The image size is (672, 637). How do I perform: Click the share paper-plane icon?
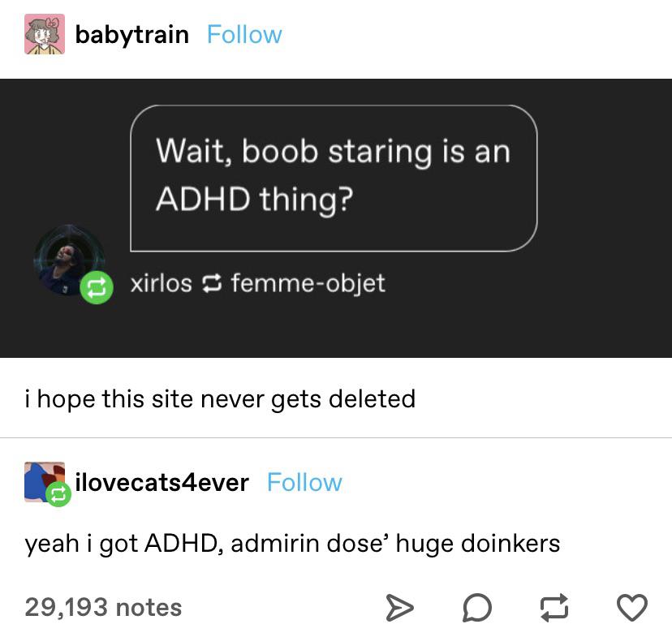[399, 607]
